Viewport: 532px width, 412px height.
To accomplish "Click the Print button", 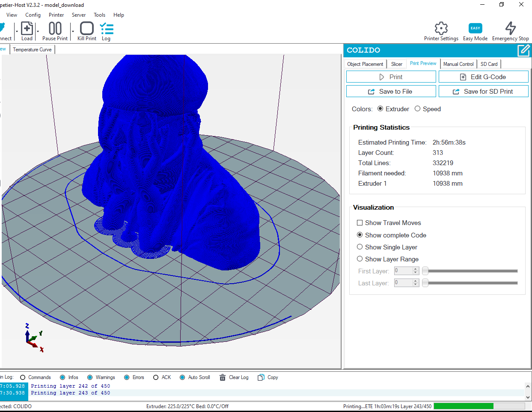I will point(391,77).
